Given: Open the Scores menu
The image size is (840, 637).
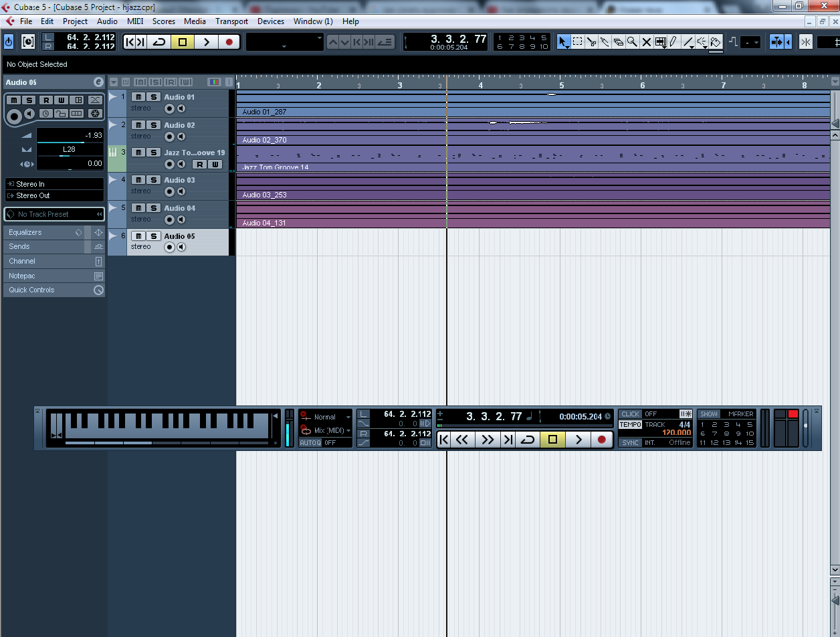Looking at the screenshot, I should (x=164, y=21).
